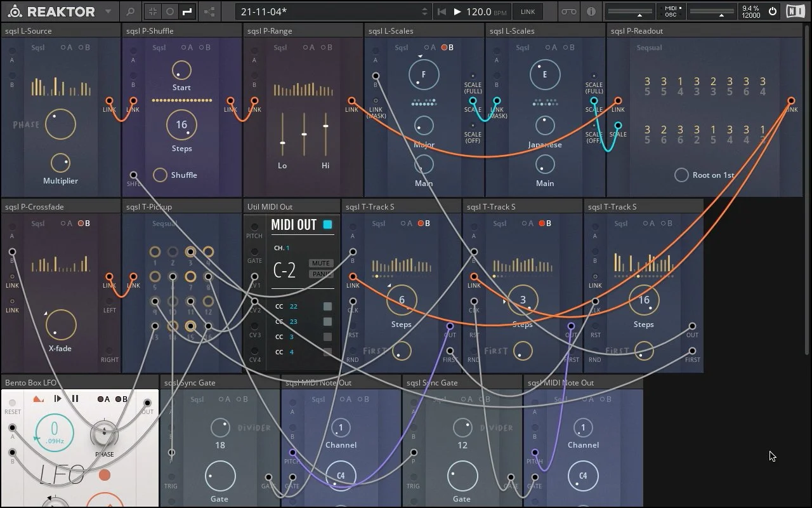812x508 pixels.
Task: Click the Japanese scale knob in L-Scales
Action: coord(545,126)
